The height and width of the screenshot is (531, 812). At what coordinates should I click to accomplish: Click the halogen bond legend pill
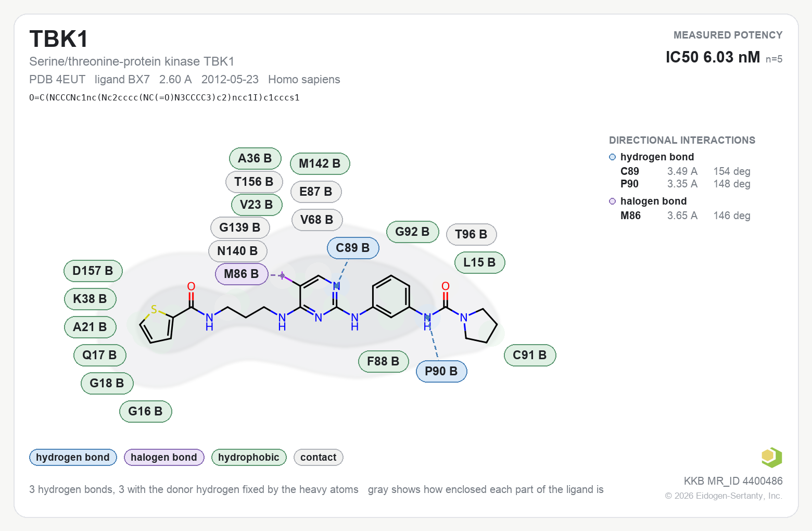coord(164,457)
